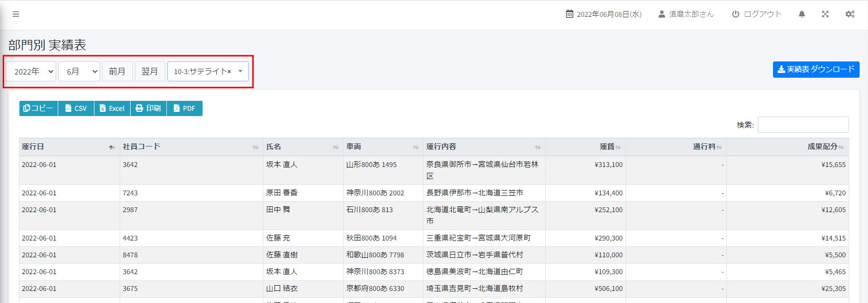Remove the 10-3:サテライト selection with ×
Screen dimensions: 868x303
click(229, 72)
